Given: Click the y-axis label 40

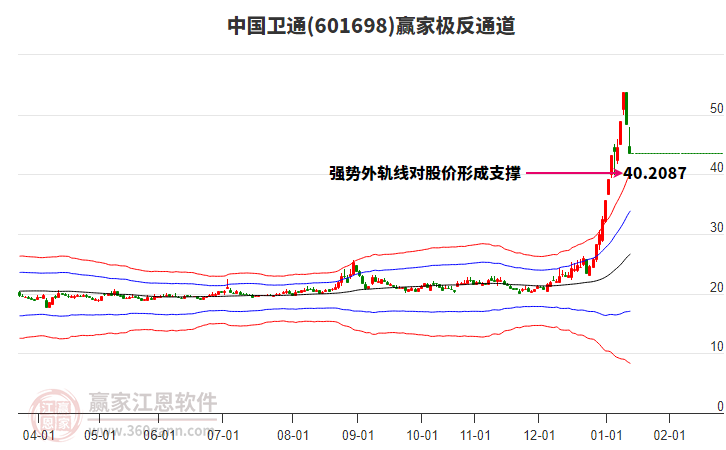Looking at the screenshot, I should coord(717,168).
